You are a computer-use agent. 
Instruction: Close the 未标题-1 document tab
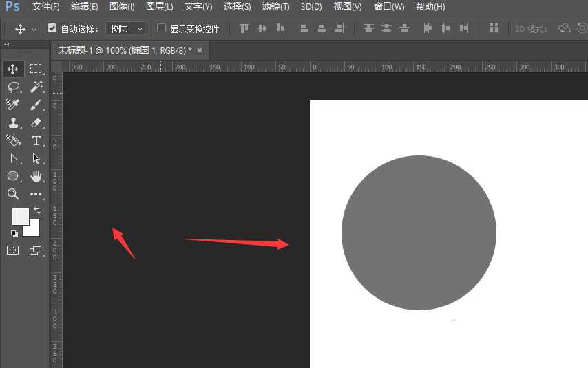pos(200,50)
